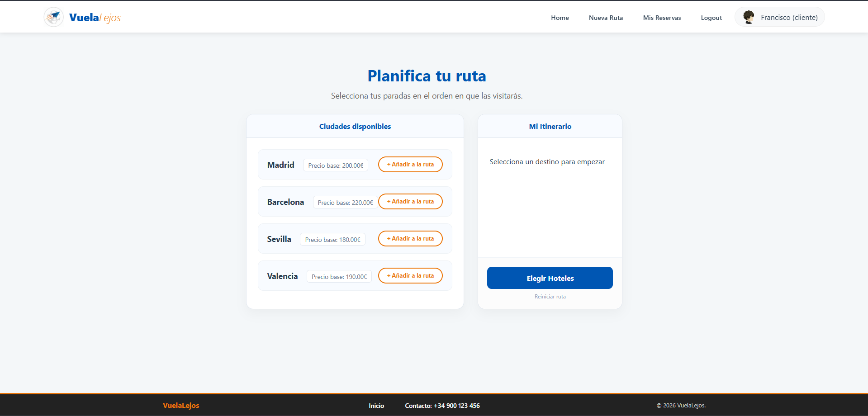This screenshot has width=868, height=416.
Task: Select the Ciudades disponibles panel header
Action: (x=355, y=126)
